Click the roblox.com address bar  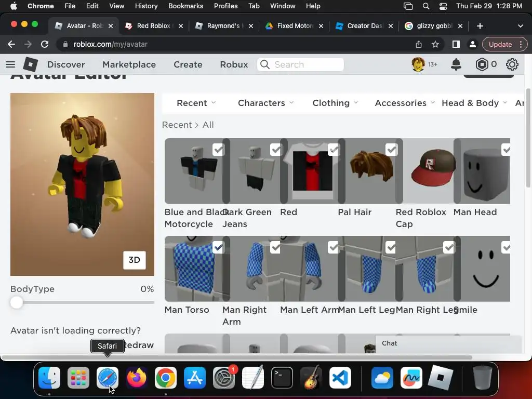(237, 45)
